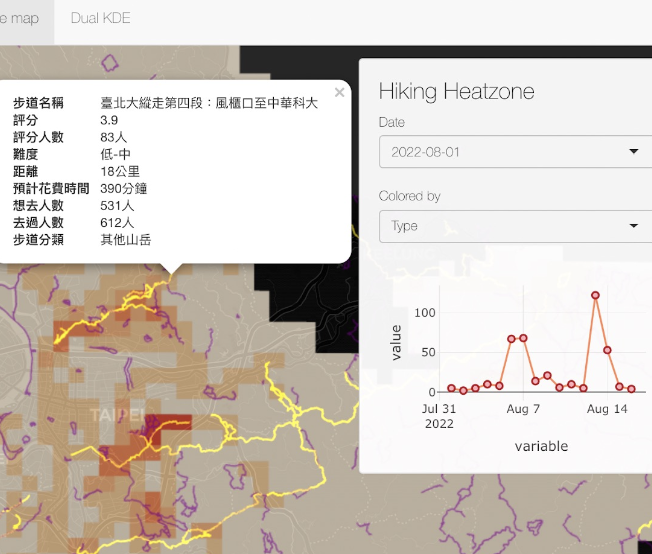652x554 pixels.
Task: Click the chart point directly above Aug 7 label
Action: [523, 338]
